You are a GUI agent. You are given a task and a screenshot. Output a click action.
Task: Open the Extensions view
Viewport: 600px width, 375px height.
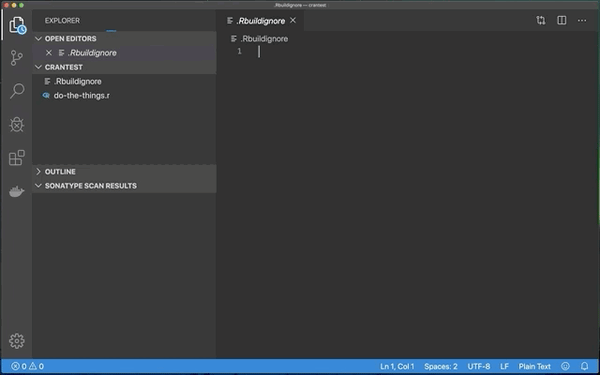(16, 158)
